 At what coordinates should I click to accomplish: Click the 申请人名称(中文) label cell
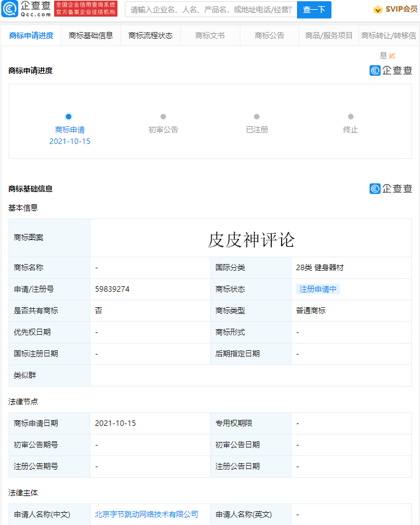(x=49, y=515)
